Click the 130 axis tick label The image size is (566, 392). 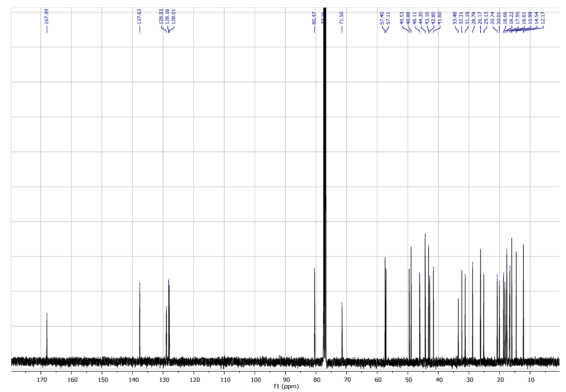point(164,380)
